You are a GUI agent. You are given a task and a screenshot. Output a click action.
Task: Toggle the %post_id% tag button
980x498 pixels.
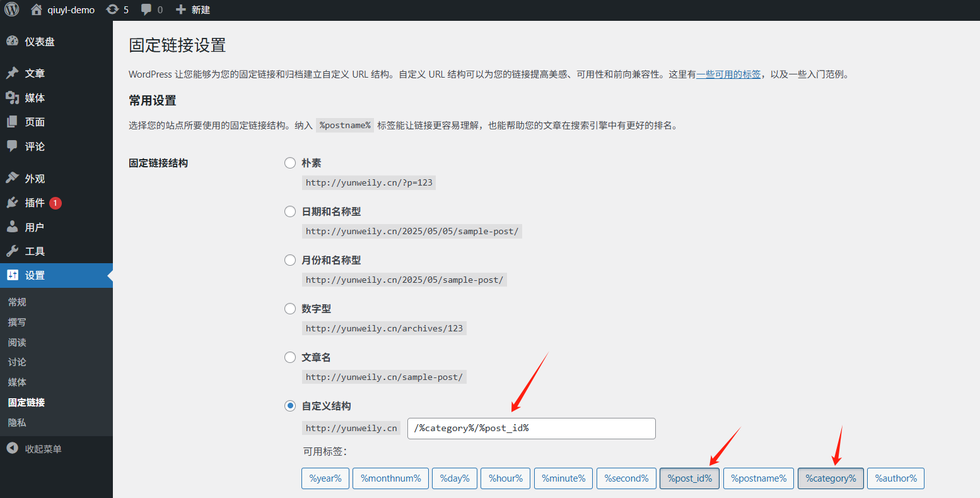pyautogui.click(x=690, y=478)
